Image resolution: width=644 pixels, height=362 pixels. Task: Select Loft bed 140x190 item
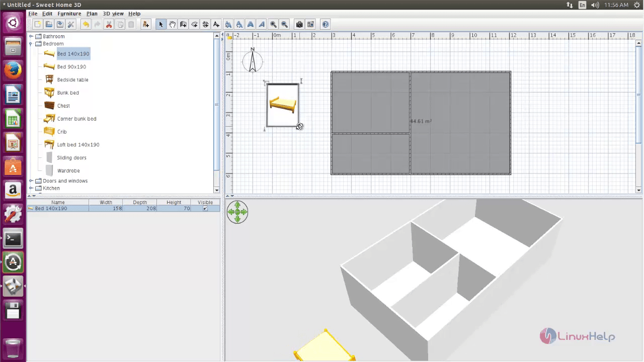pyautogui.click(x=78, y=145)
